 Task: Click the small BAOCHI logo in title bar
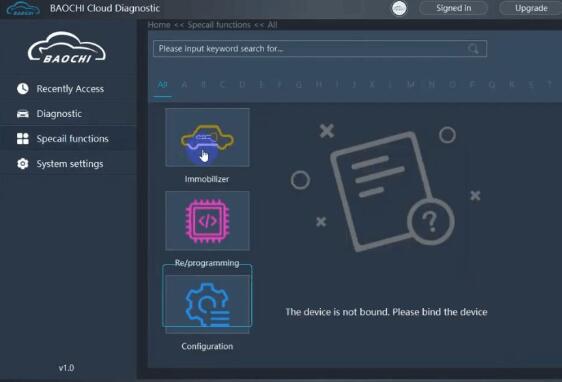pyautogui.click(x=23, y=9)
